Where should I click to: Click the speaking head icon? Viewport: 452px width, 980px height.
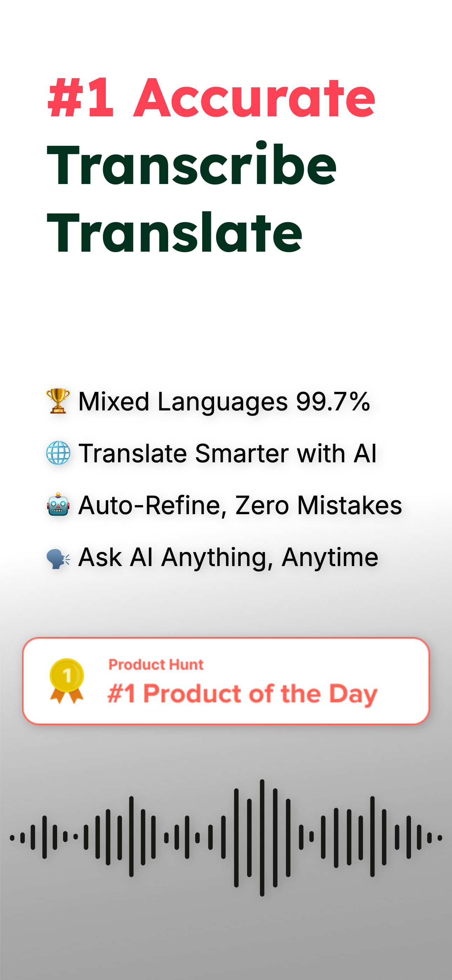pyautogui.click(x=58, y=558)
